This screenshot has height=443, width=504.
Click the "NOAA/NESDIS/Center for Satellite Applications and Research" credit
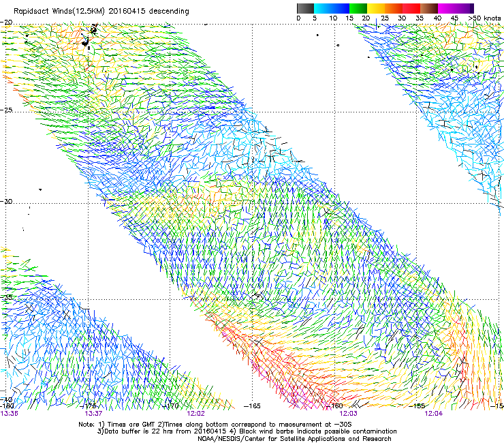coord(294,439)
